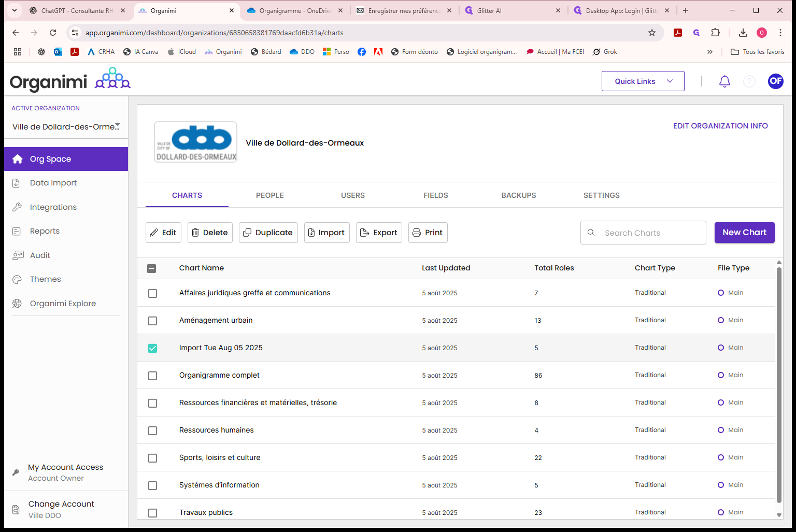Go back in browser history
796x532 pixels.
click(16, 33)
